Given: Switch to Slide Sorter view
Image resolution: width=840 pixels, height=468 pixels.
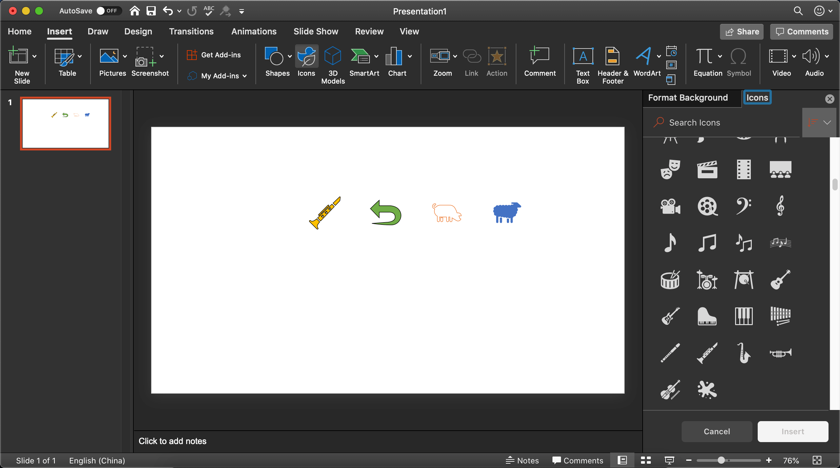Looking at the screenshot, I should [646, 461].
